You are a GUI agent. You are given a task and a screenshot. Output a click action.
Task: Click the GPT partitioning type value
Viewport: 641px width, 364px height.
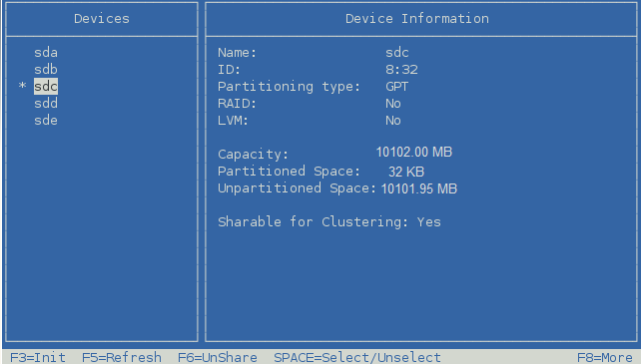pos(396,87)
